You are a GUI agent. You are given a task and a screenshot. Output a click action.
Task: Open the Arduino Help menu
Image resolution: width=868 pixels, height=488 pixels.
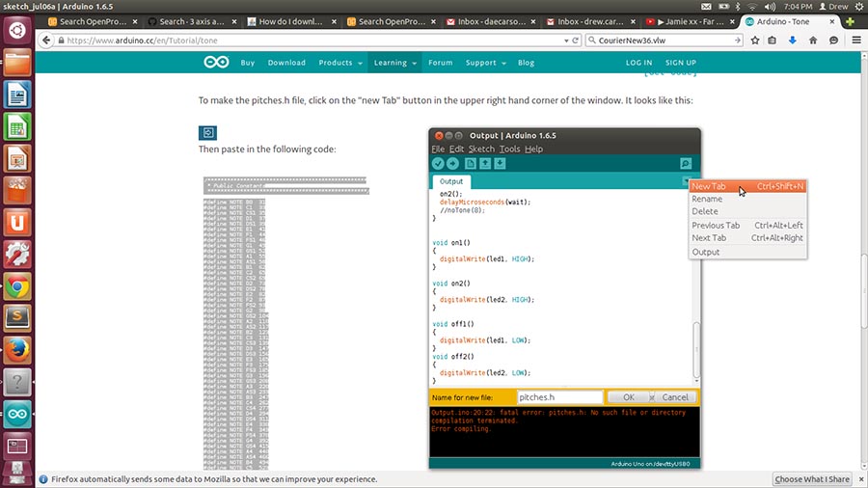coord(533,149)
